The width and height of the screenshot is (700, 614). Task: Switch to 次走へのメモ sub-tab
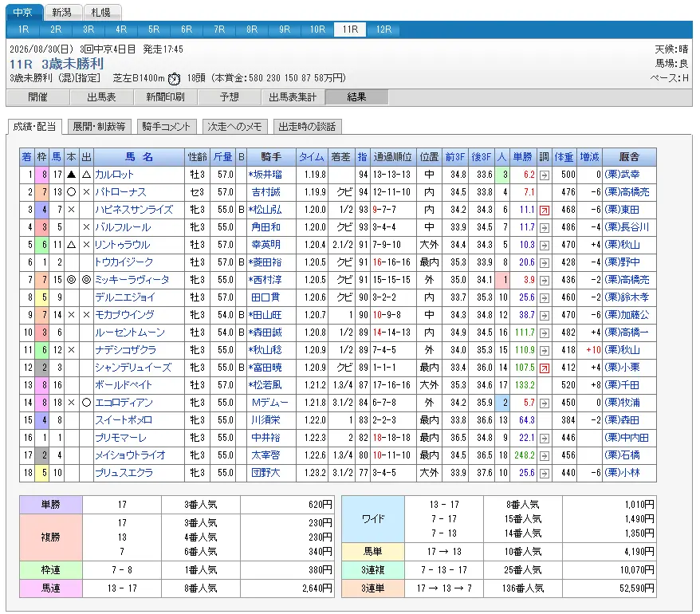point(235,127)
